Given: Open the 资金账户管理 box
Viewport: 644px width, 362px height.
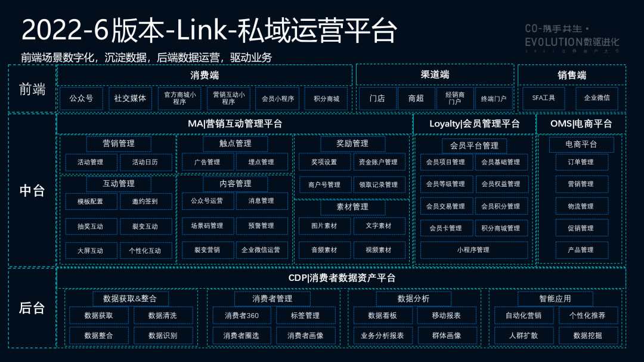Looking at the screenshot, I should tap(379, 162).
